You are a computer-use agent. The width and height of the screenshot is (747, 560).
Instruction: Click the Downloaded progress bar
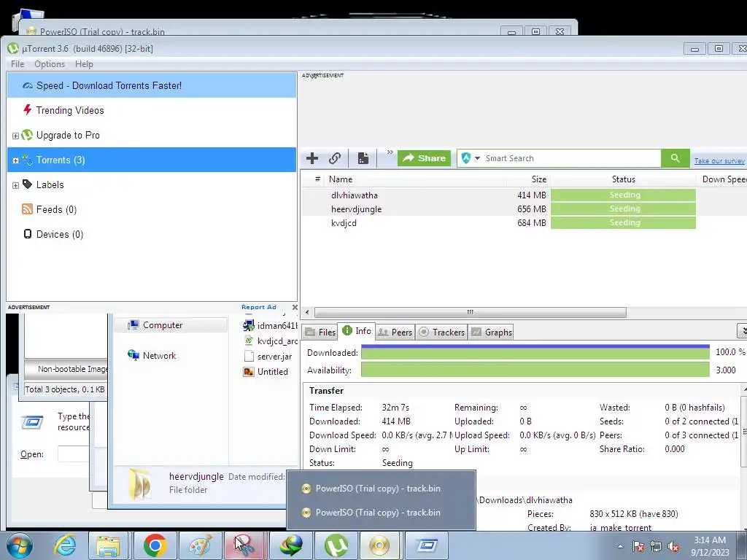coord(535,352)
